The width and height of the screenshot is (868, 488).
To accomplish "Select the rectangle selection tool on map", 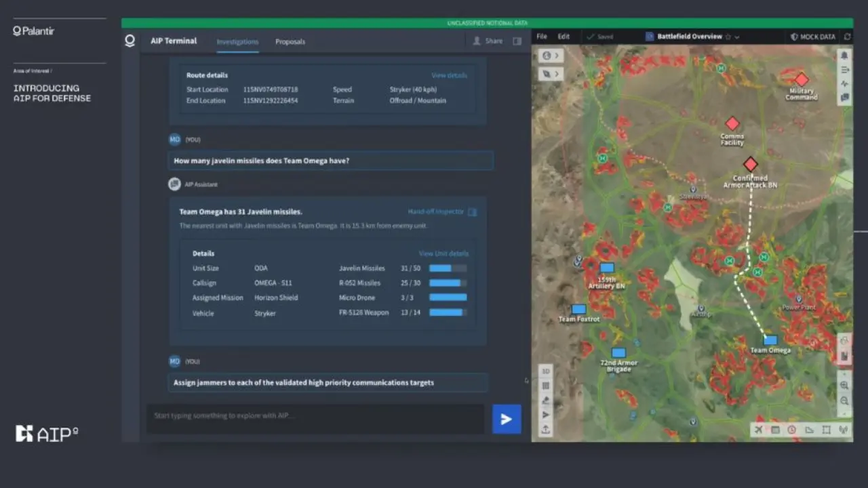I will click(x=826, y=430).
